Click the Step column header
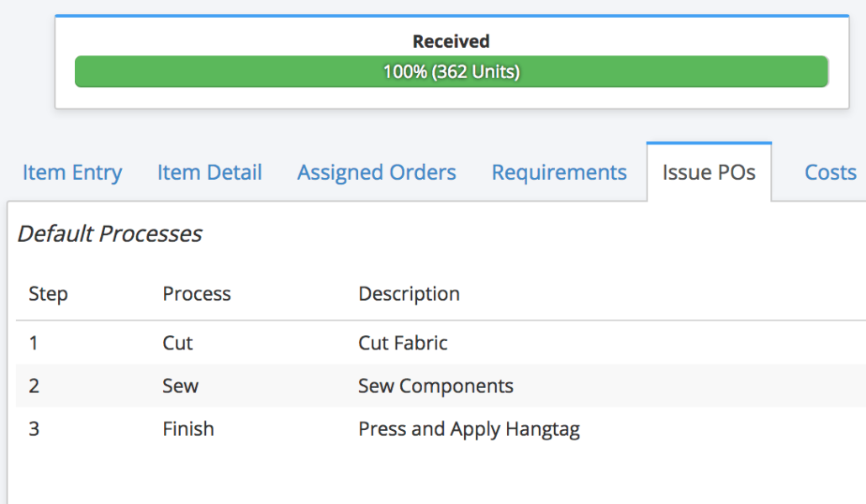The height and width of the screenshot is (504, 866). tap(48, 294)
